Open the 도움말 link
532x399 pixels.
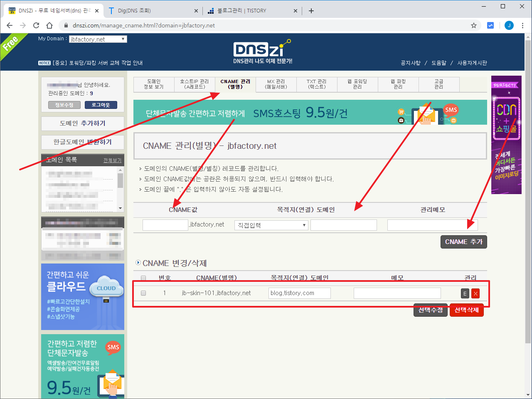pos(439,63)
